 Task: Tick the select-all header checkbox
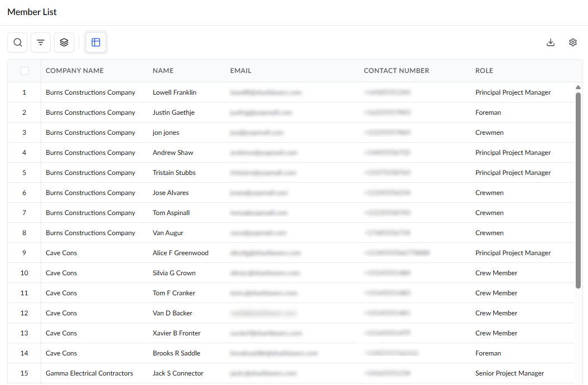(25, 70)
